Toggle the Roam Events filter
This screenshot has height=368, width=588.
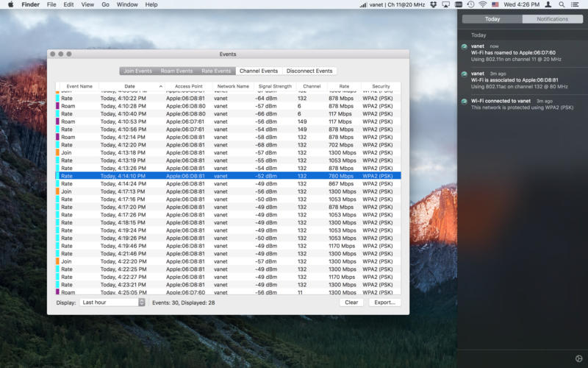coord(176,71)
